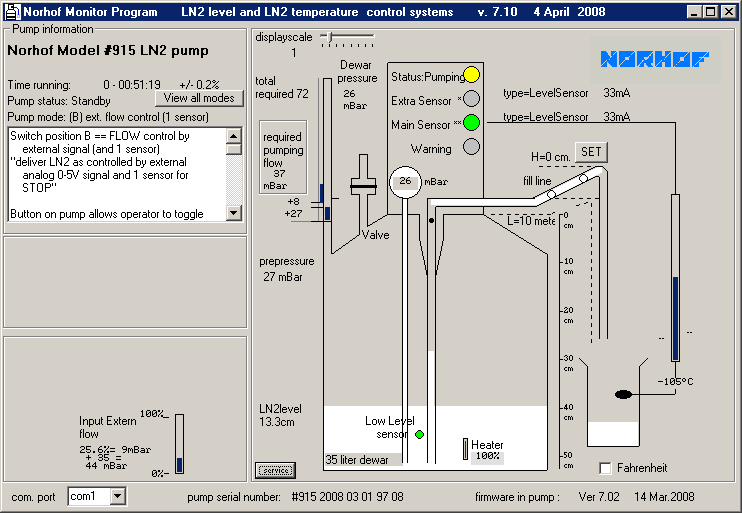742x513 pixels.
Task: Click the -105°C temperature reading
Action: (675, 382)
